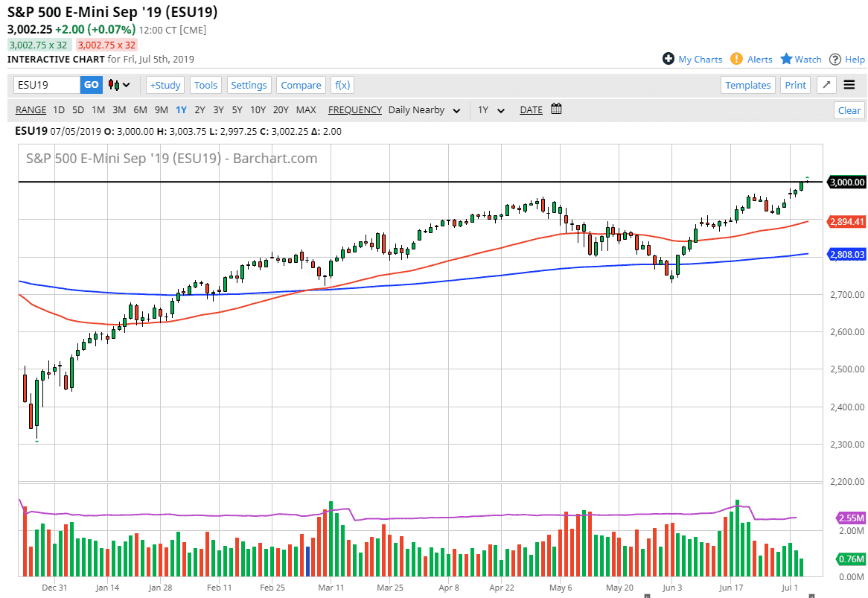Click the f(x) expressions button
Screen dimensions: 868x598
point(342,86)
